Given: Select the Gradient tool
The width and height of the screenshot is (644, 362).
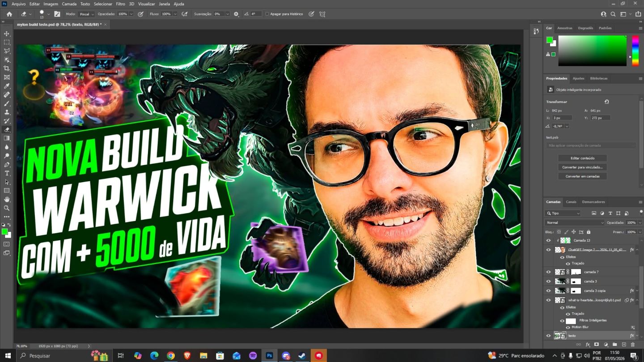Looking at the screenshot, I should (x=7, y=138).
